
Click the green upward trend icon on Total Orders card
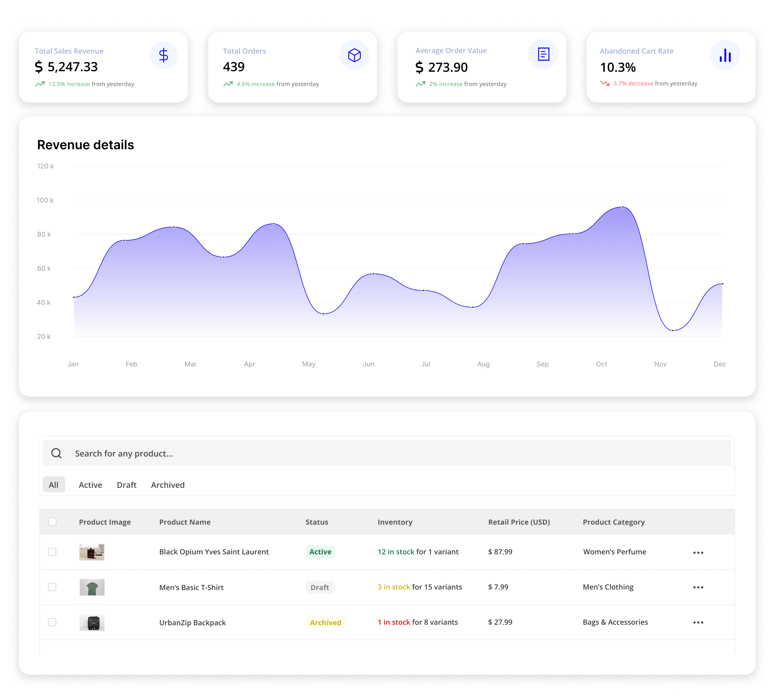pos(229,84)
